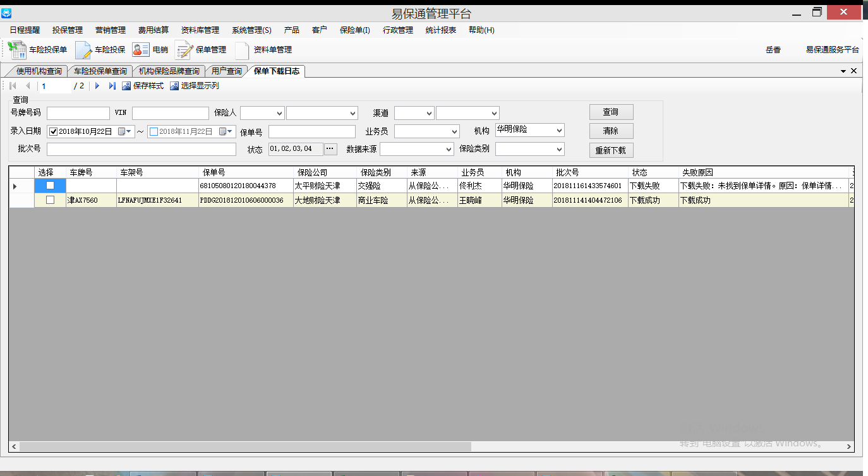Viewport: 868px width, 476px height.
Task: Click the 易保通服务平台 link
Action: pos(833,49)
